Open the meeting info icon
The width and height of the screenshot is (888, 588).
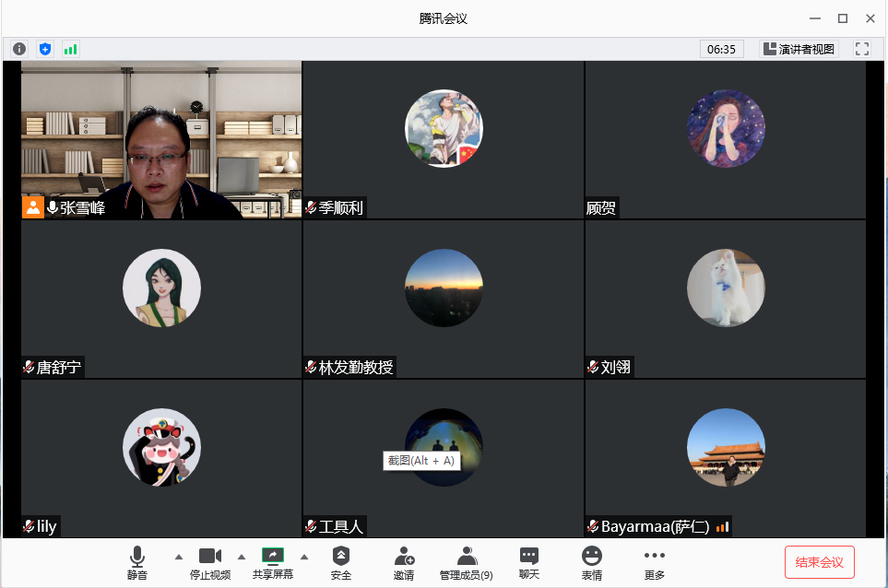[19, 49]
